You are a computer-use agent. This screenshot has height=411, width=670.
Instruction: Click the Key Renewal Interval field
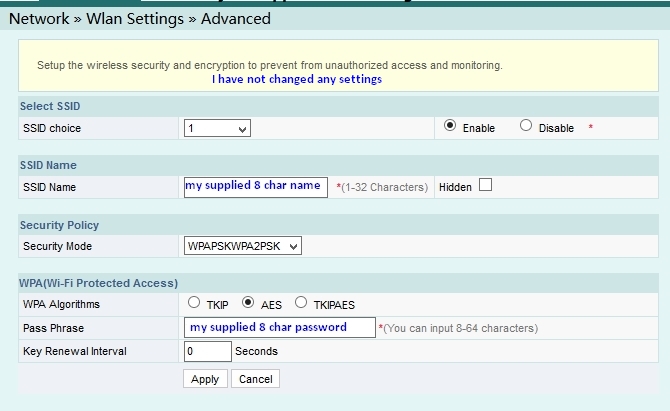coord(208,351)
